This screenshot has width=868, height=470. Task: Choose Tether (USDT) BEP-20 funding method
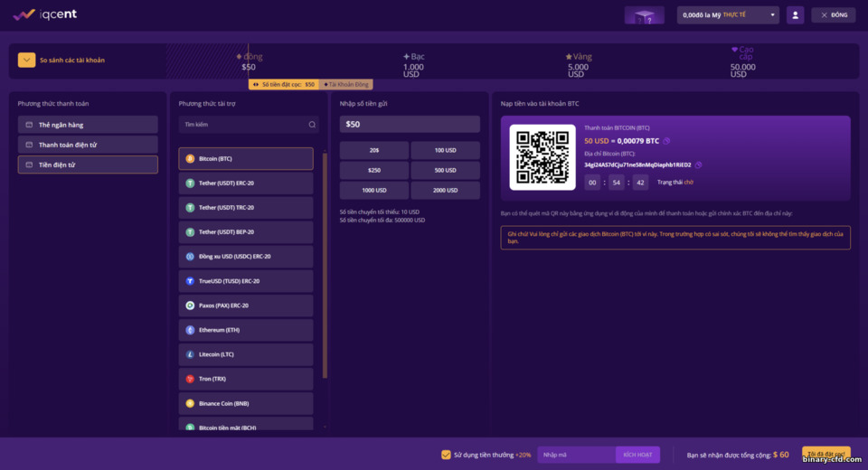[246, 232]
